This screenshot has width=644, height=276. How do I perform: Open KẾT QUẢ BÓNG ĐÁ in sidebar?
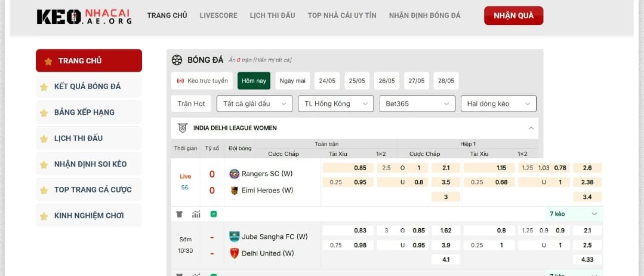tap(88, 87)
